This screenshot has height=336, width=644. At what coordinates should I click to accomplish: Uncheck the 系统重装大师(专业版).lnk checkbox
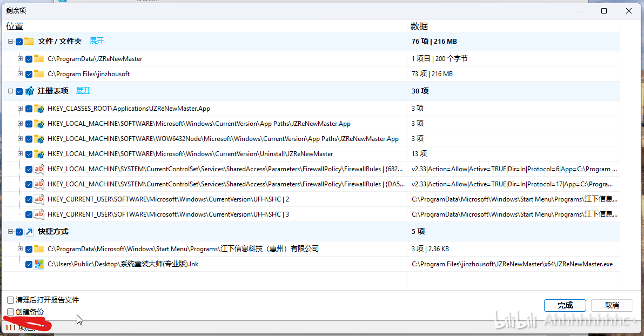29,265
